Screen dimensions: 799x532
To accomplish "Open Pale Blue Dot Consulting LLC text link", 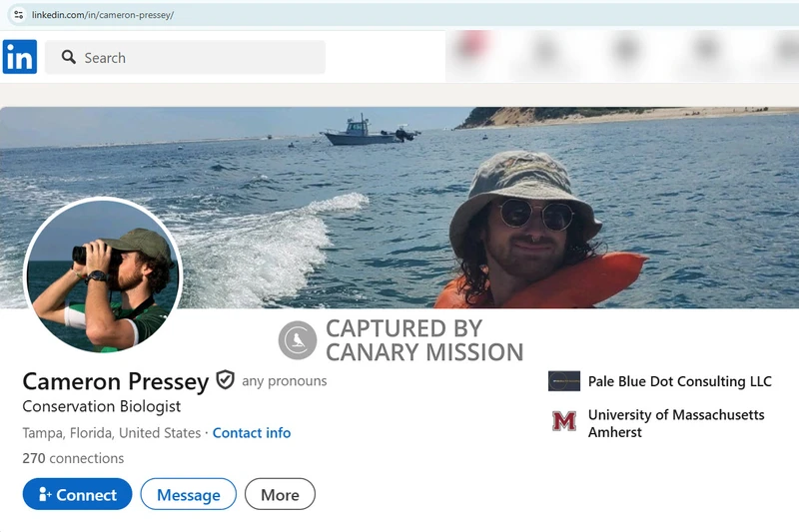I will (679, 381).
